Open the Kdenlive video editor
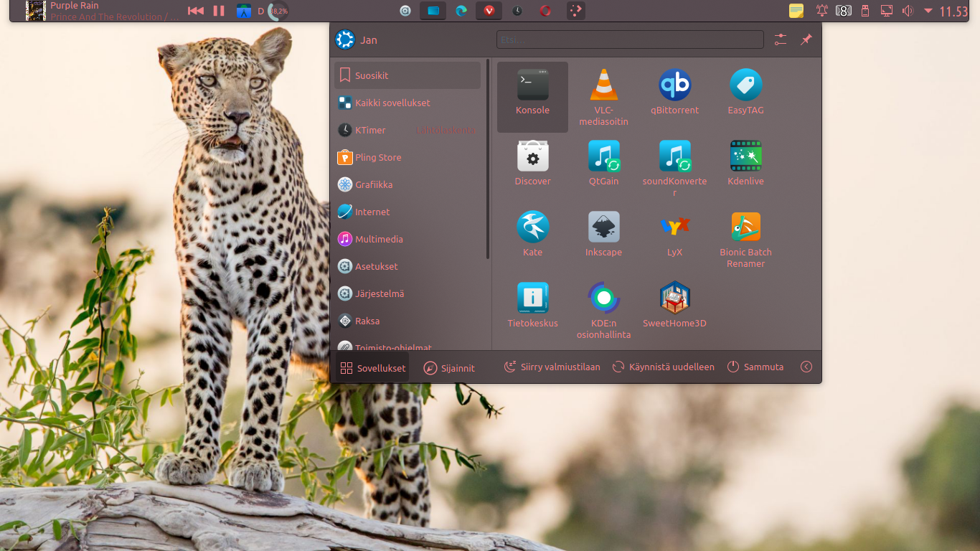 (745, 156)
